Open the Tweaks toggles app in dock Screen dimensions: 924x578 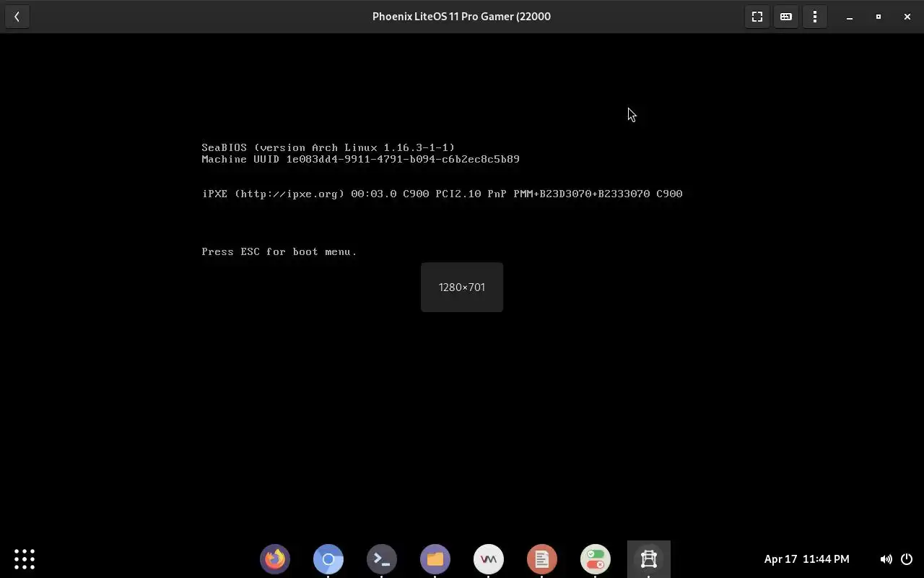point(596,559)
